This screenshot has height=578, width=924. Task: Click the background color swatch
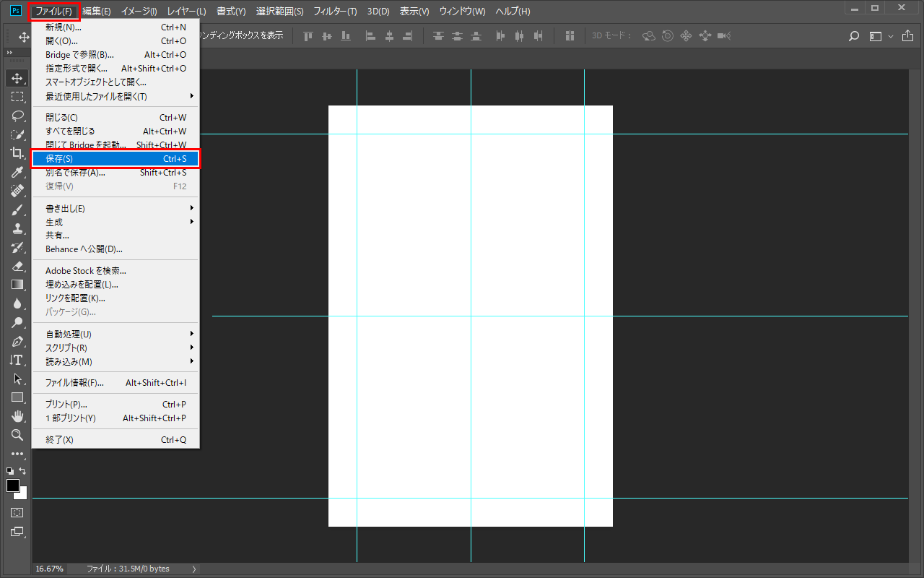(x=23, y=495)
